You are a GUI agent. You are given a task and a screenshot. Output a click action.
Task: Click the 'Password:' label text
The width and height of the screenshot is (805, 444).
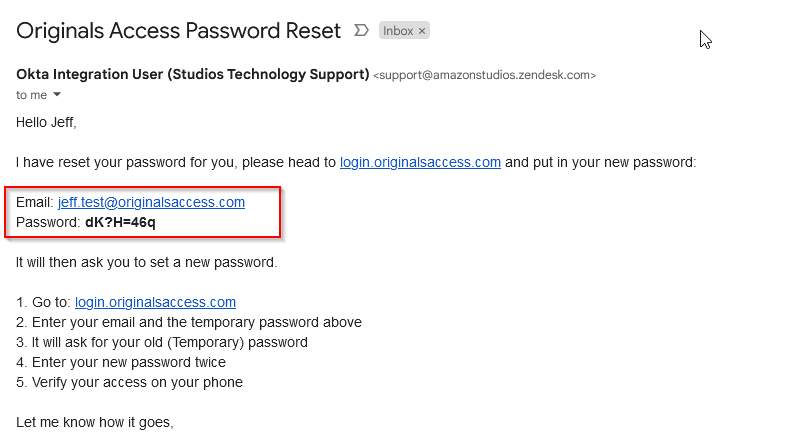tap(48, 222)
